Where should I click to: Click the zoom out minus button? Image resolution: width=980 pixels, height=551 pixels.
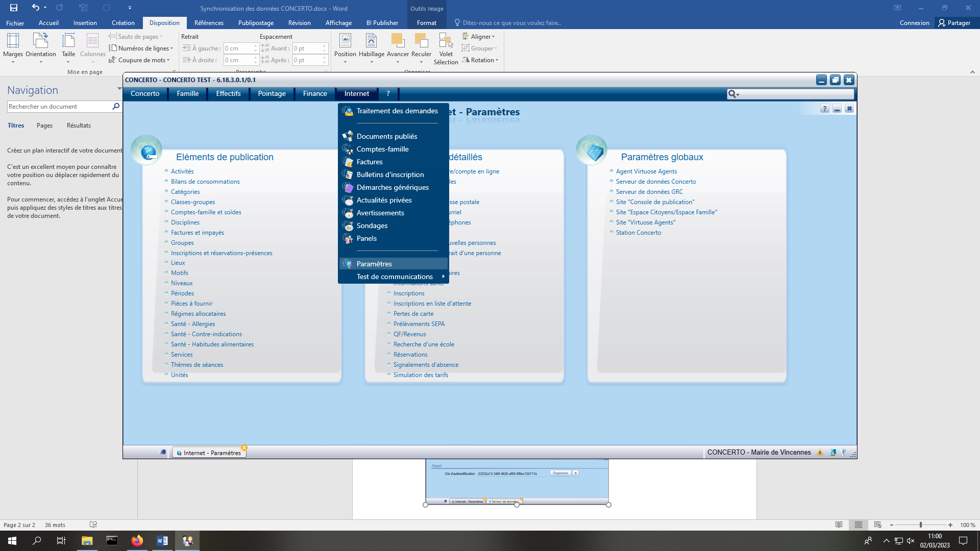pyautogui.click(x=892, y=525)
